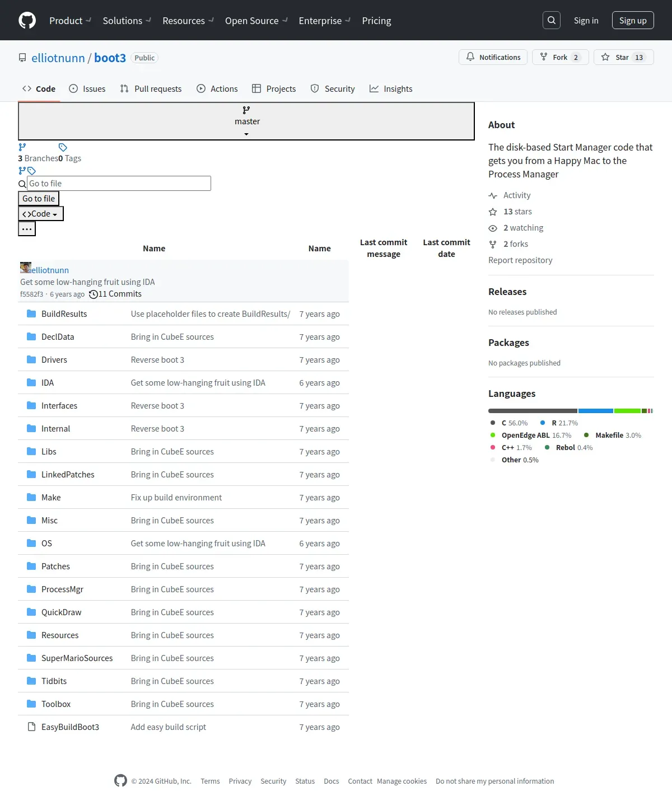Click the BuildResults folder icon
Image resolution: width=672 pixels, height=810 pixels.
[x=31, y=313]
